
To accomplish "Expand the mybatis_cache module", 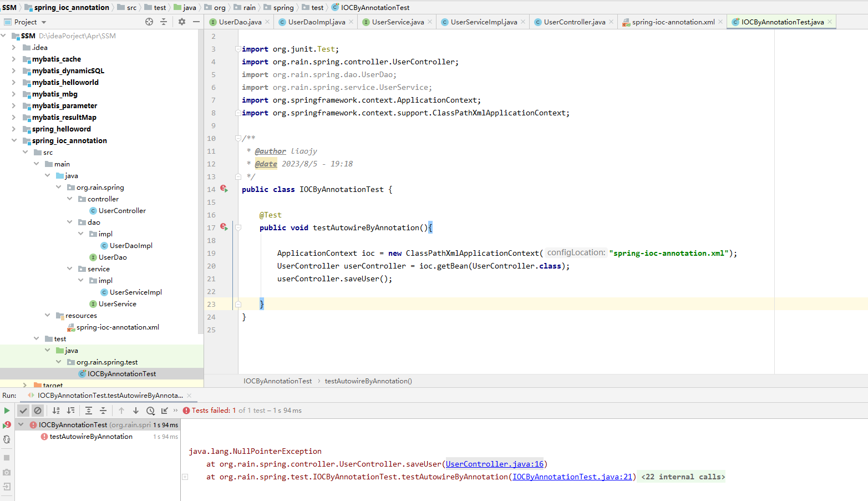I will [14, 59].
